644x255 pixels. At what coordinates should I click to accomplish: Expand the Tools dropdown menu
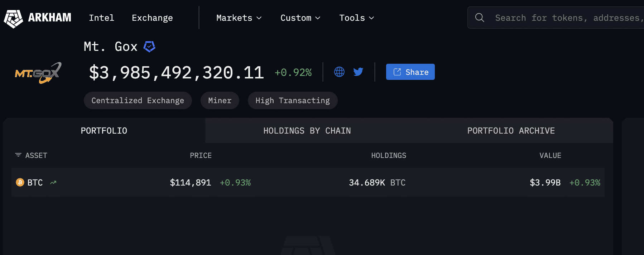[x=356, y=18]
